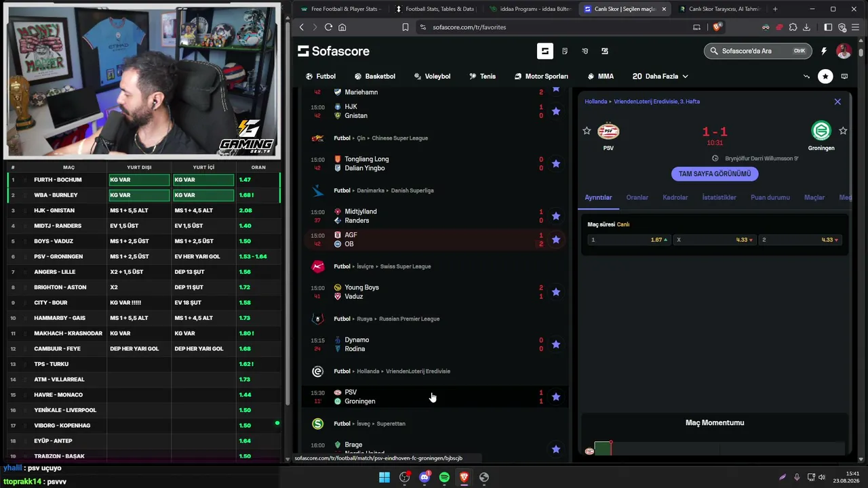Switch to the İstatistikler tab
This screenshot has width=868, height=488.
719,198
